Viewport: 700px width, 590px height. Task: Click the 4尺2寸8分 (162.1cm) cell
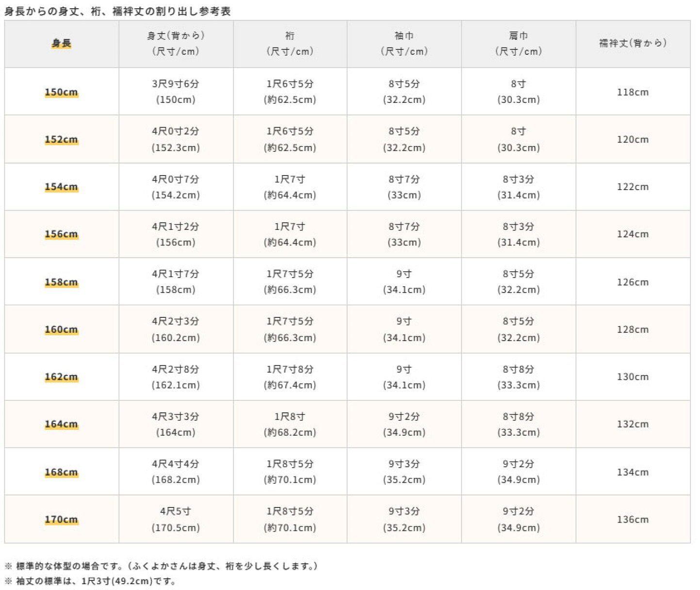point(176,377)
